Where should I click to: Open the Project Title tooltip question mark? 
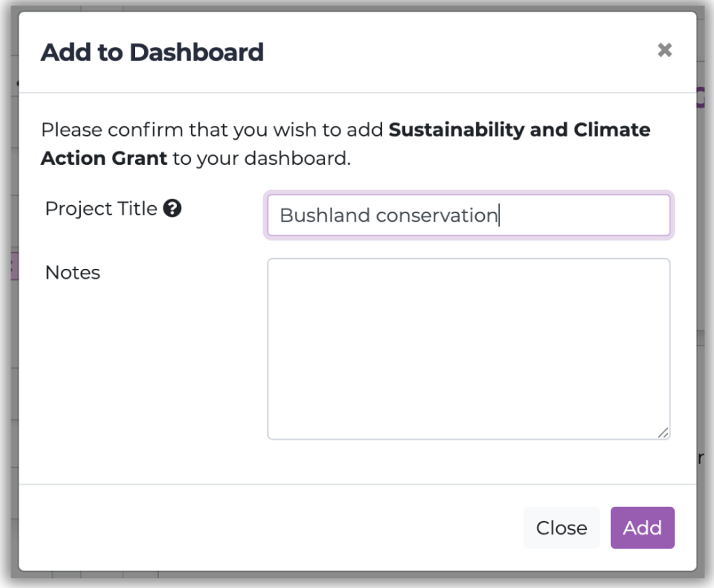[x=173, y=208]
